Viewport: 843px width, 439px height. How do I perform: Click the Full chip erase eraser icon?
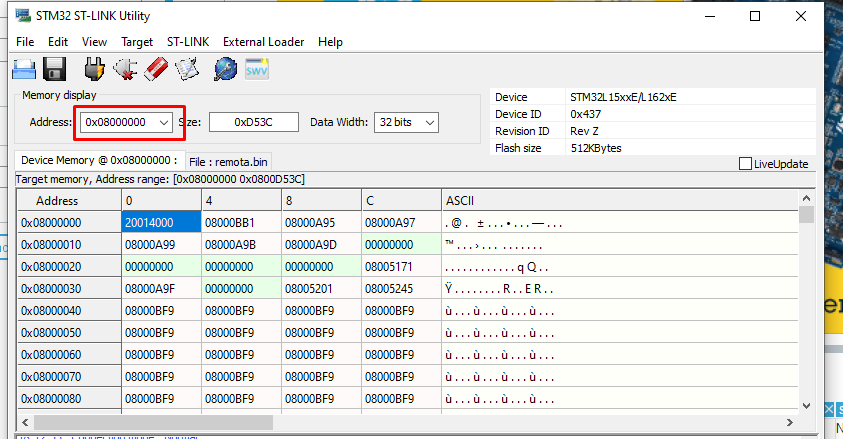click(156, 69)
